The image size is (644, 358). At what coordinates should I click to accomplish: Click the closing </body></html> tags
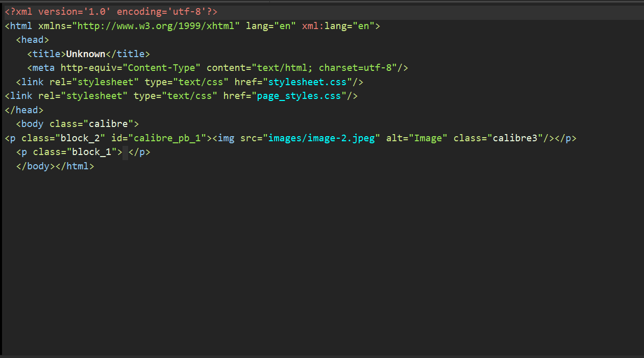pos(55,166)
